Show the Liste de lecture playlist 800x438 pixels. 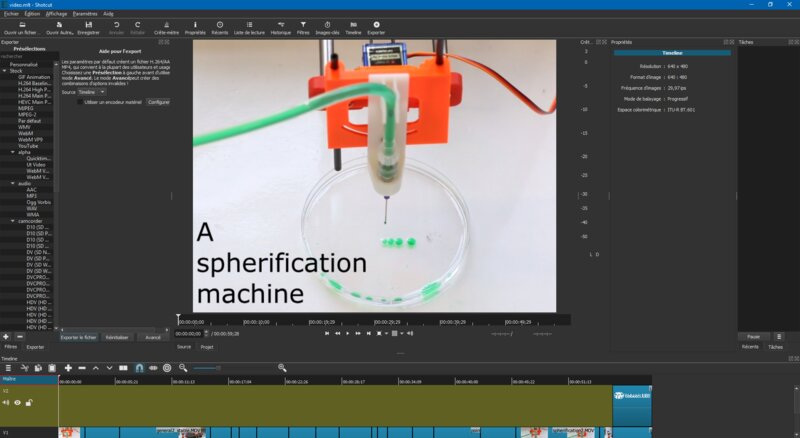coord(247,27)
